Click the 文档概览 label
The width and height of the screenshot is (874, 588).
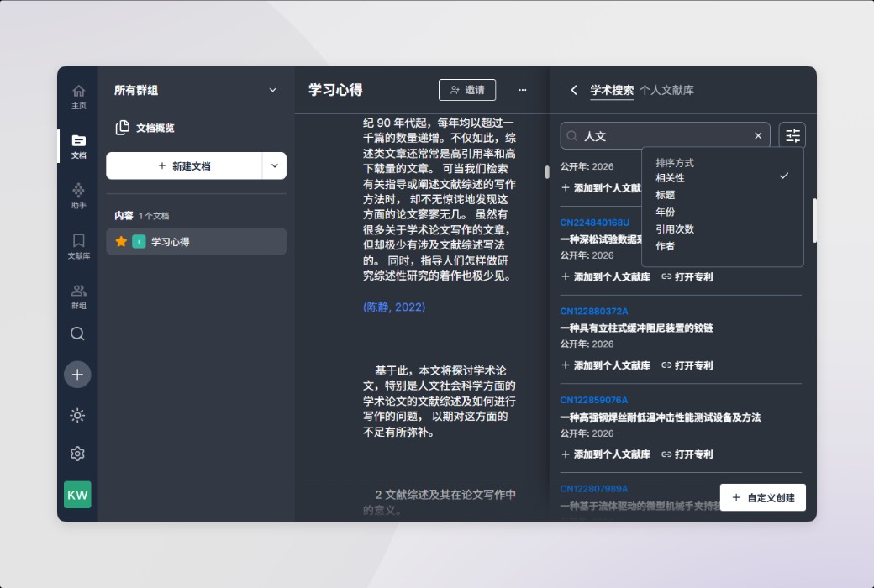coord(155,128)
